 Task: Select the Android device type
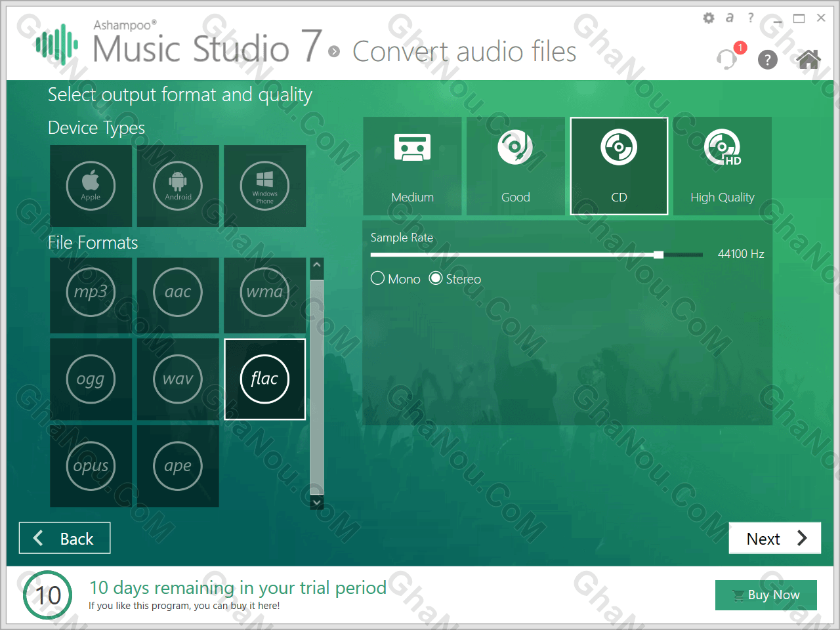[x=178, y=186]
